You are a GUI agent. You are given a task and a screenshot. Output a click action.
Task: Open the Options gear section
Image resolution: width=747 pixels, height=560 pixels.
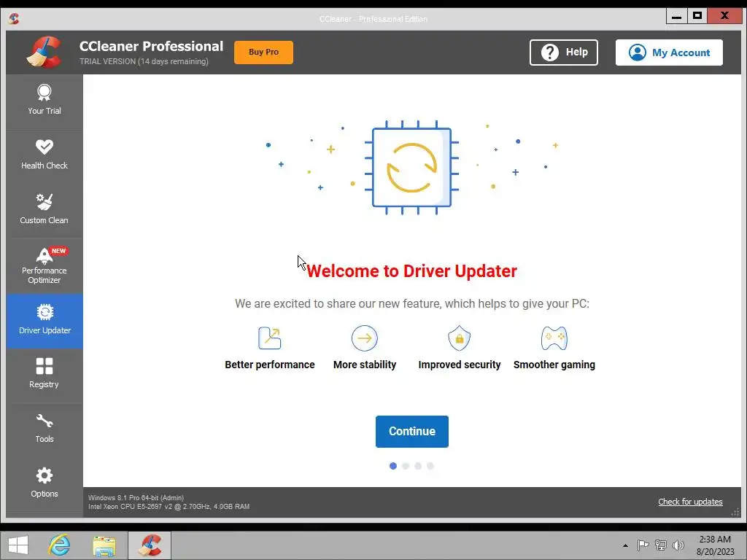point(44,483)
